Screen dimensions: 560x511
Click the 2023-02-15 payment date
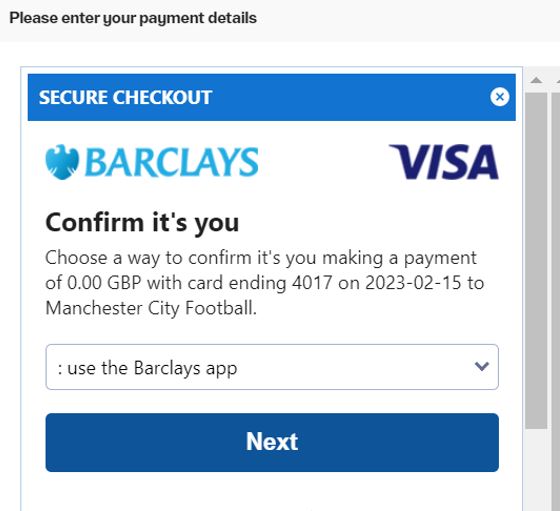(x=413, y=283)
